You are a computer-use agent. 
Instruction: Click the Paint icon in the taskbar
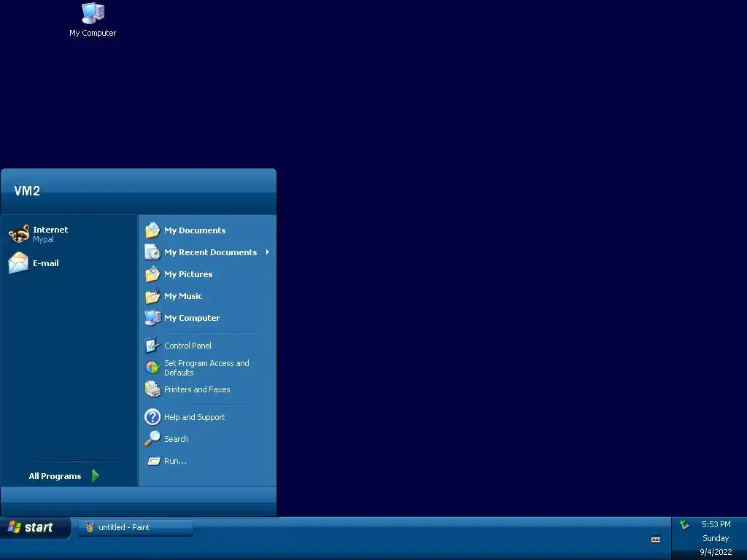[x=90, y=527]
